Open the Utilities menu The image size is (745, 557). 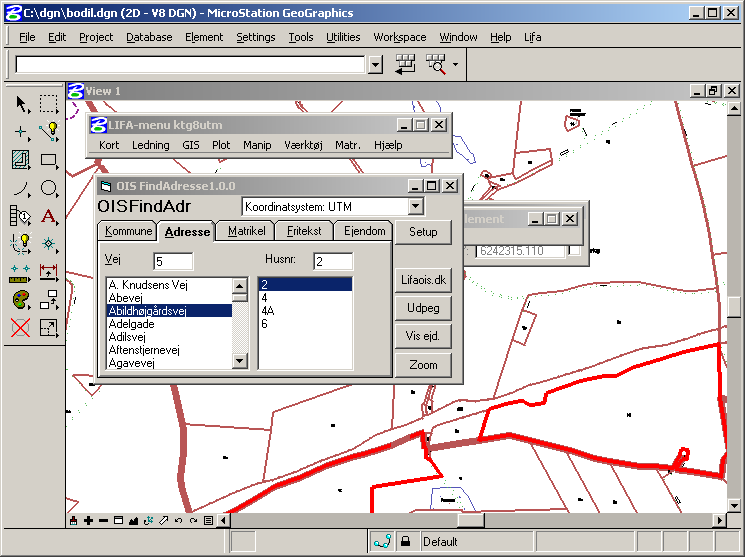(x=343, y=37)
